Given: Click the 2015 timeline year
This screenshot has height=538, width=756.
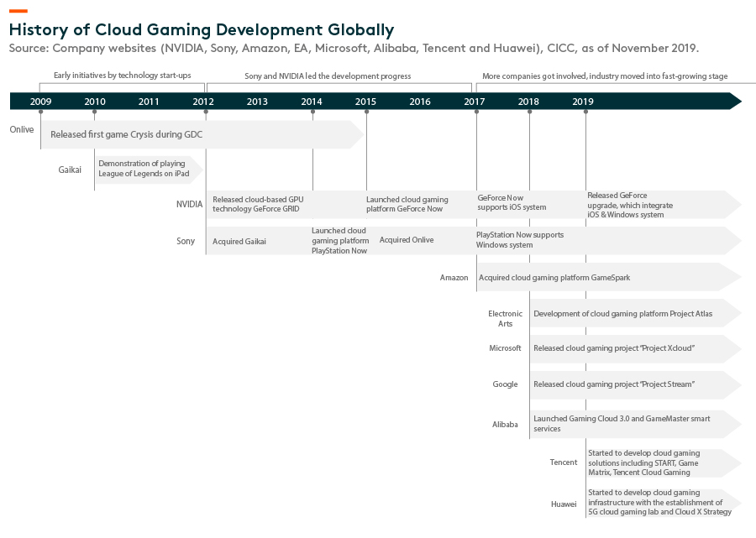Looking at the screenshot, I should click(x=365, y=102).
